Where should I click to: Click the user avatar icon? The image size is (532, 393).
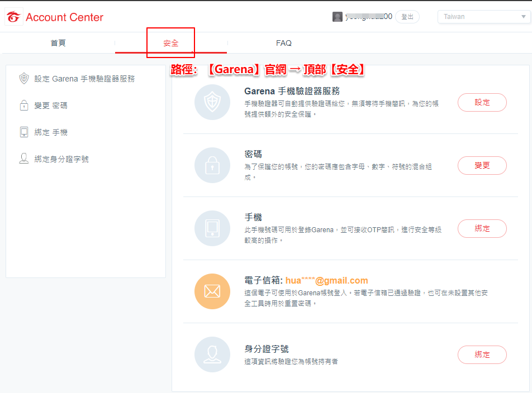point(338,17)
